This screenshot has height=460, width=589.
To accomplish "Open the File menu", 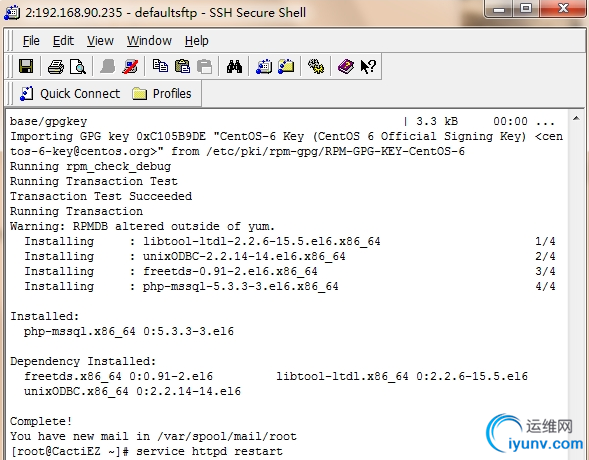I will pos(31,41).
